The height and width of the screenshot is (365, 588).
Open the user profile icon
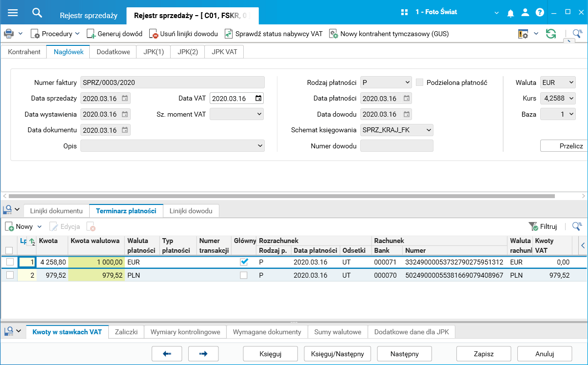tap(525, 13)
